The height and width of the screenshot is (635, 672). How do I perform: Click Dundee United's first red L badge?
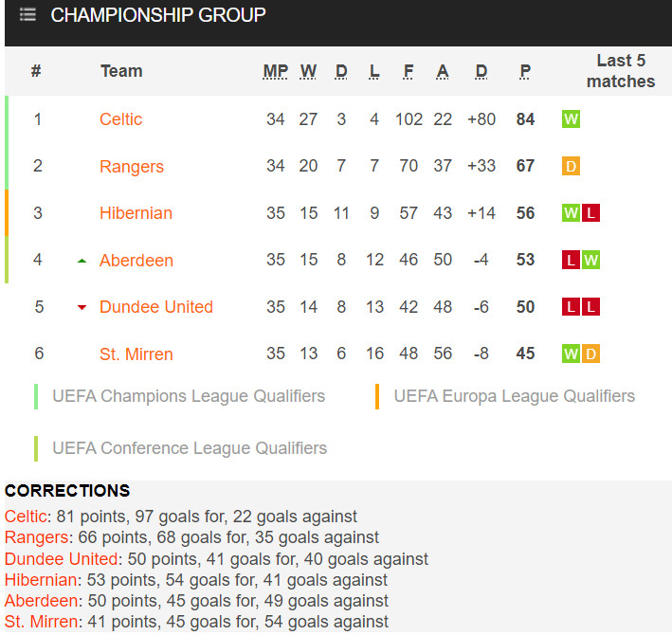pos(571,307)
